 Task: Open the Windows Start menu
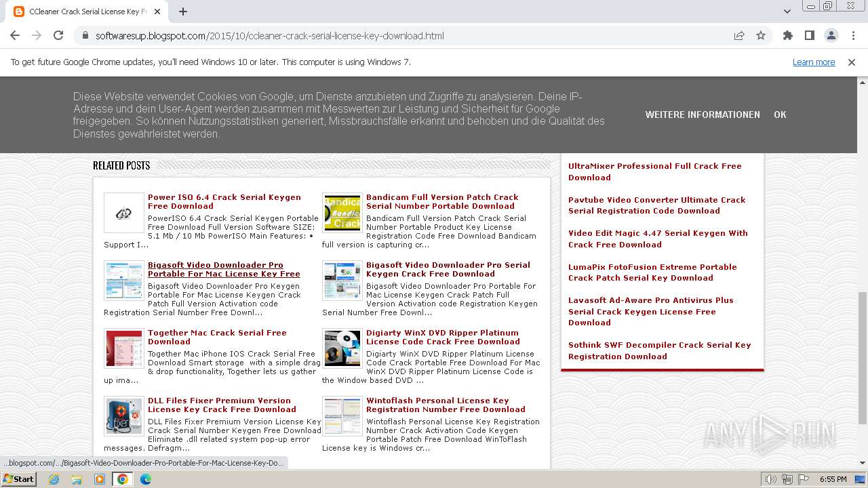pyautogui.click(x=18, y=479)
